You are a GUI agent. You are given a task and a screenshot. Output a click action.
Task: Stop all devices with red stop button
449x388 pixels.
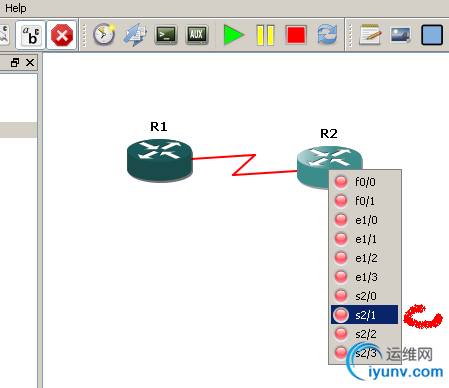coord(296,35)
